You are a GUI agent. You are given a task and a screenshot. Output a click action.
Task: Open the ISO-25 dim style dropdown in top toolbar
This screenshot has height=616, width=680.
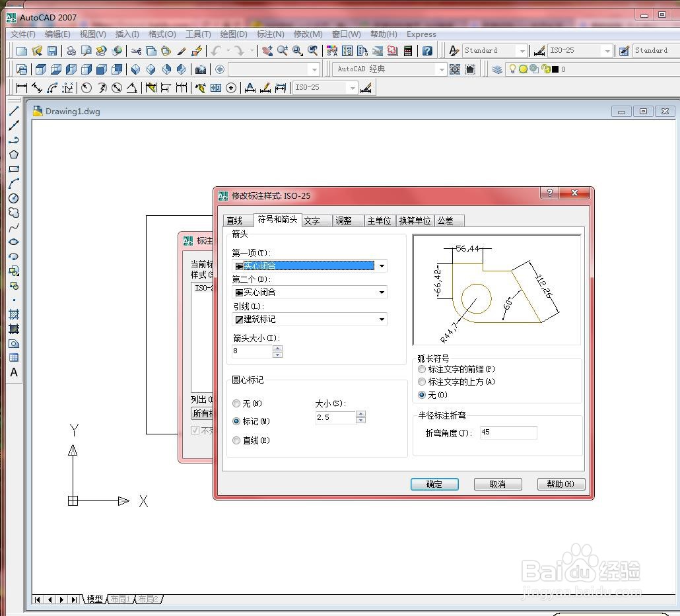click(607, 51)
